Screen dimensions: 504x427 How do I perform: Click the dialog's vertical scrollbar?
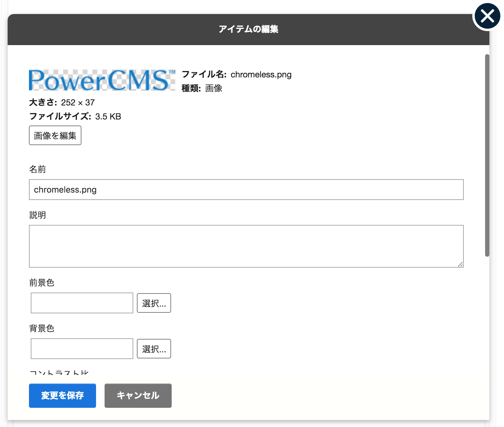coord(487,155)
